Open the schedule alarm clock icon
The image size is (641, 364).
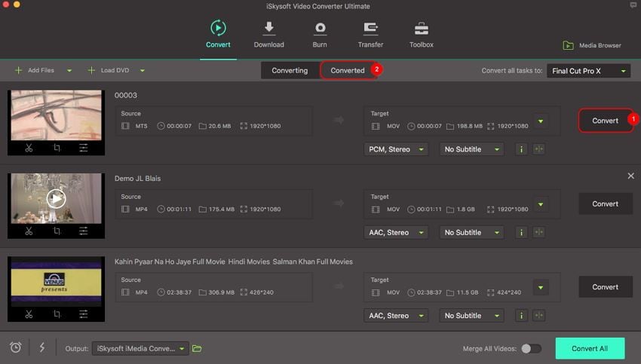16,347
